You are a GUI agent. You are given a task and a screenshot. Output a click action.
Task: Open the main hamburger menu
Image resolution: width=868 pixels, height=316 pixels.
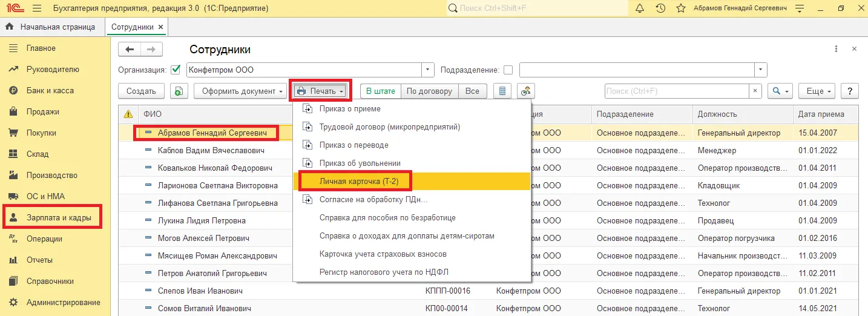(37, 8)
